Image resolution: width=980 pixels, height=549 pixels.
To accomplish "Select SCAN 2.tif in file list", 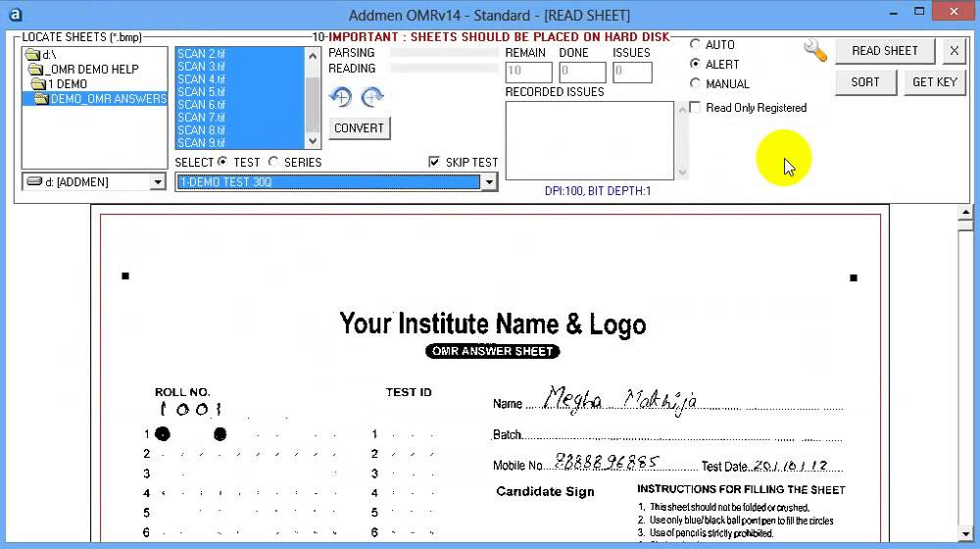I will [239, 54].
